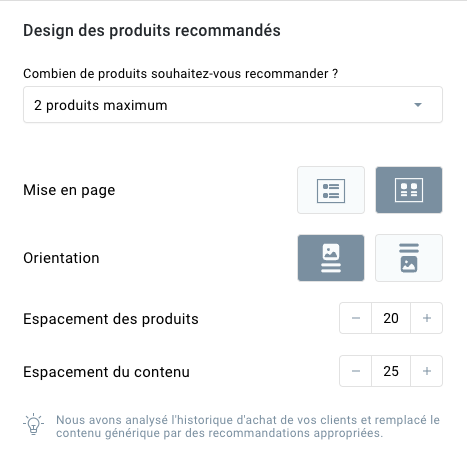Choose image-above-text orientation icon
467x462 pixels.
(331, 258)
